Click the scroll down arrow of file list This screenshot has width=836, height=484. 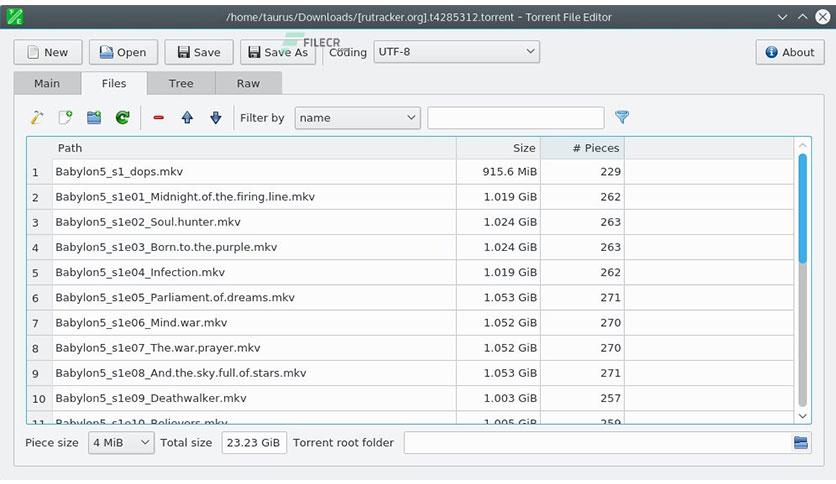pyautogui.click(x=802, y=416)
